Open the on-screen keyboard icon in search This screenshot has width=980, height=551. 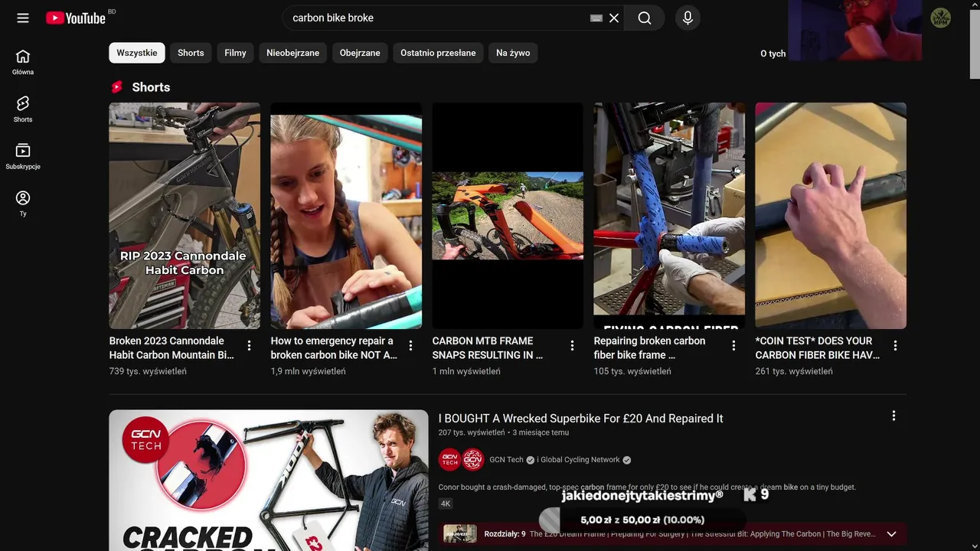[x=596, y=18]
